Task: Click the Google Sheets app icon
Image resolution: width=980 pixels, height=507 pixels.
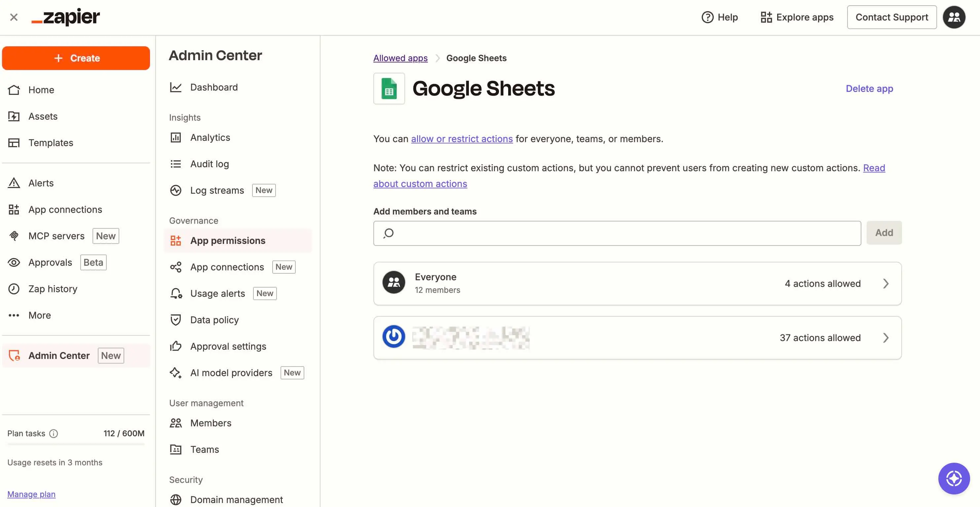Action: (389, 89)
